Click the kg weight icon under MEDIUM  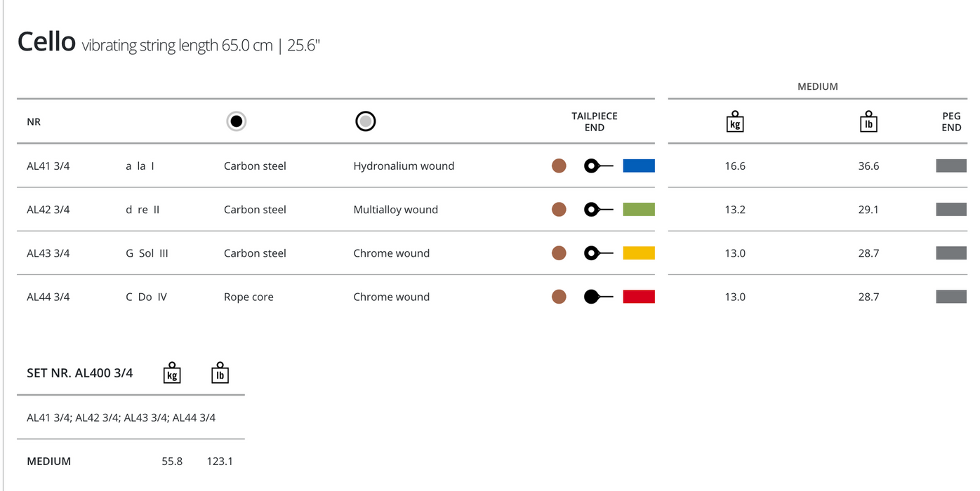734,121
